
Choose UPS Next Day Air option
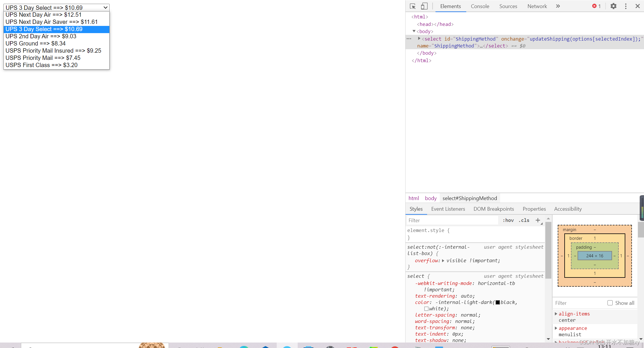[x=56, y=15]
